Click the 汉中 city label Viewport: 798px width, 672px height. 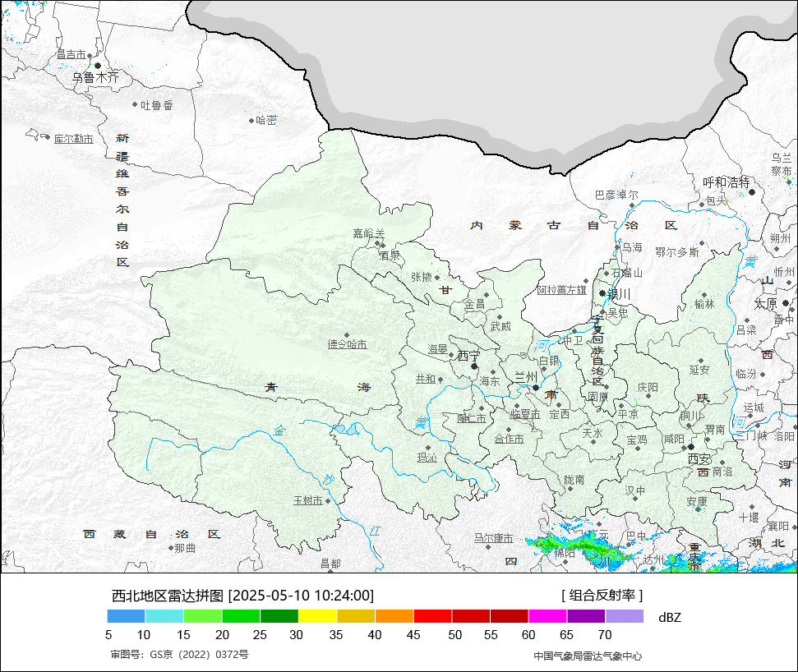[635, 490]
